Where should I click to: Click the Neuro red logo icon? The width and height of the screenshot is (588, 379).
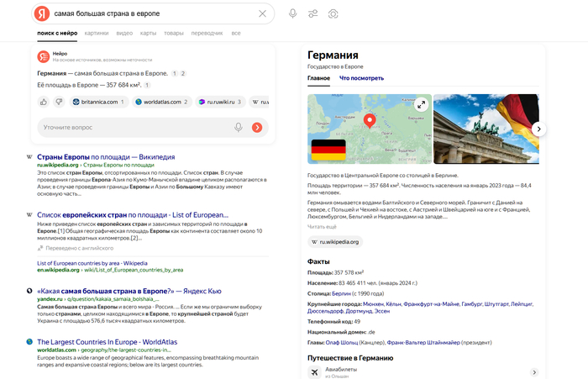coord(44,56)
